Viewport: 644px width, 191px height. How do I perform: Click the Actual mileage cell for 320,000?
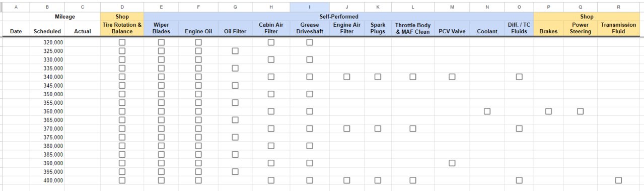[83, 42]
